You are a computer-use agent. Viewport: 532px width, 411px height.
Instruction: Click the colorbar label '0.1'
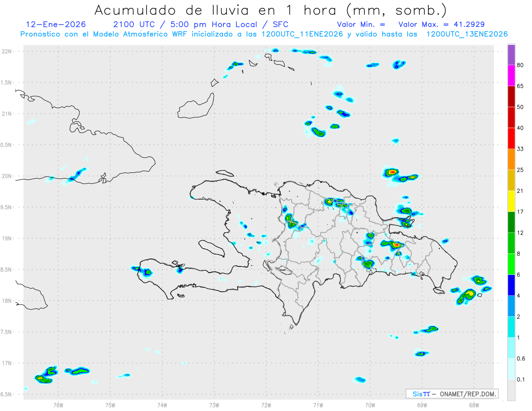click(x=521, y=379)
